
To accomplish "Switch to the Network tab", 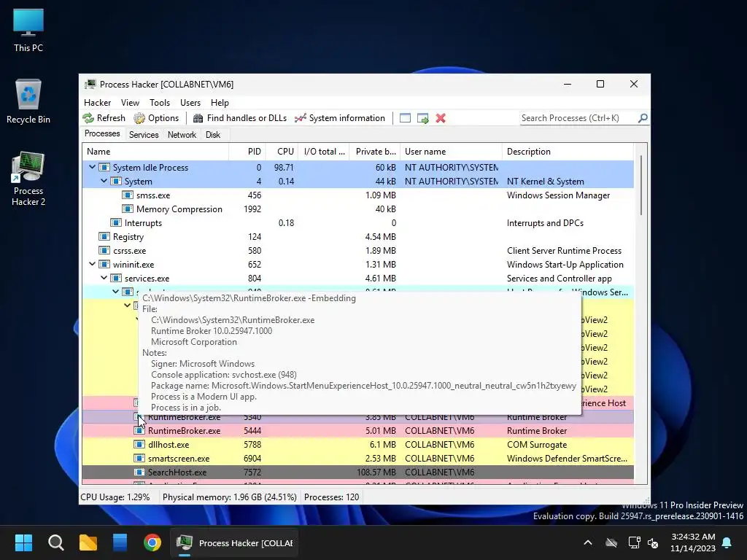I will [182, 135].
